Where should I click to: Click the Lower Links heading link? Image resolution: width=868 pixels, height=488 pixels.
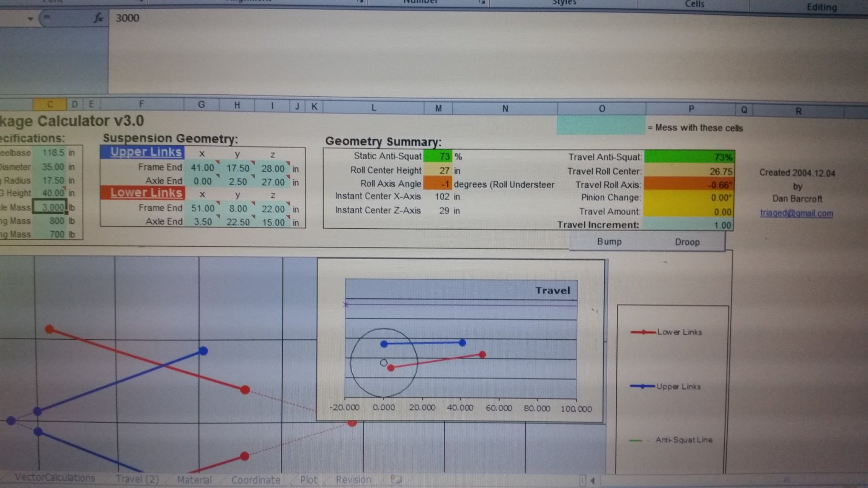(x=146, y=193)
